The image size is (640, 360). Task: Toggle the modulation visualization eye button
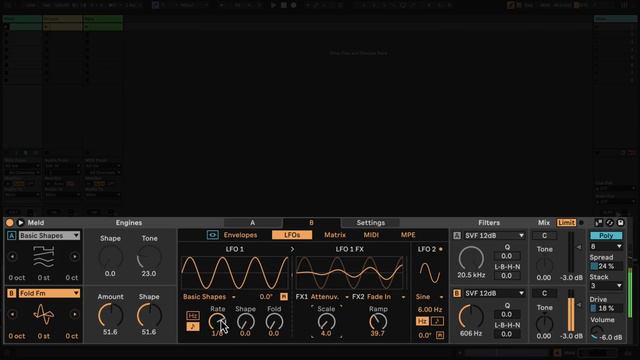tap(213, 235)
